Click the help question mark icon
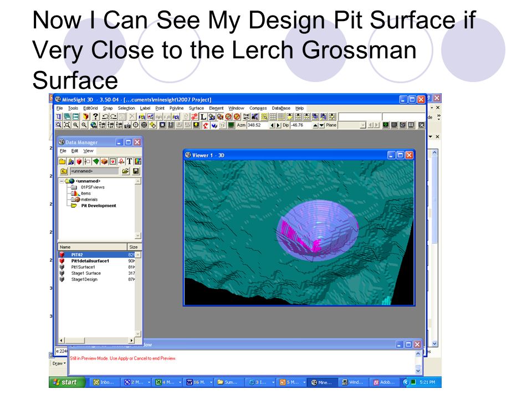The width and height of the screenshot is (532, 399). [96, 116]
